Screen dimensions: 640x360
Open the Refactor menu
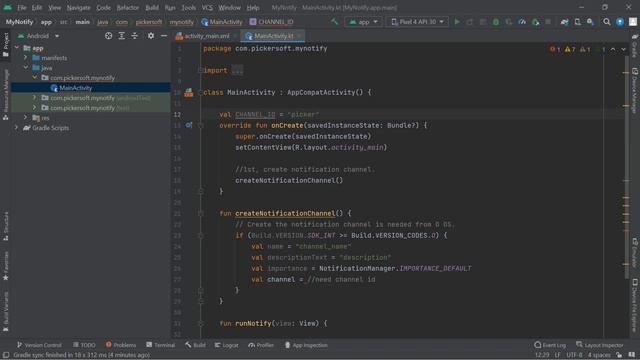pos(127,7)
